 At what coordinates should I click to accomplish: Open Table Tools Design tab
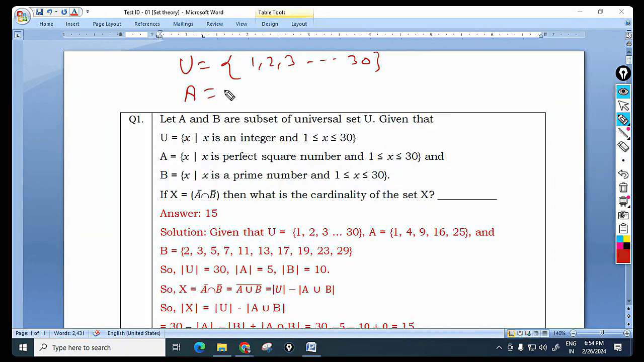270,24
